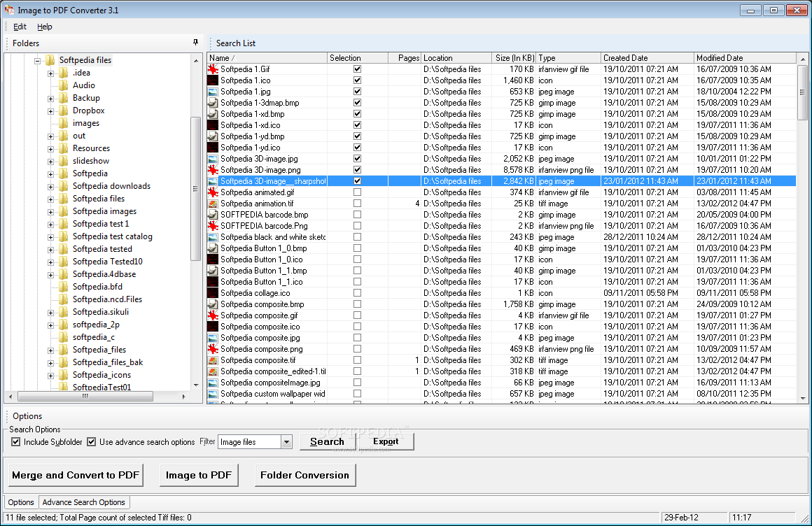Sort list by Name column header

267,58
